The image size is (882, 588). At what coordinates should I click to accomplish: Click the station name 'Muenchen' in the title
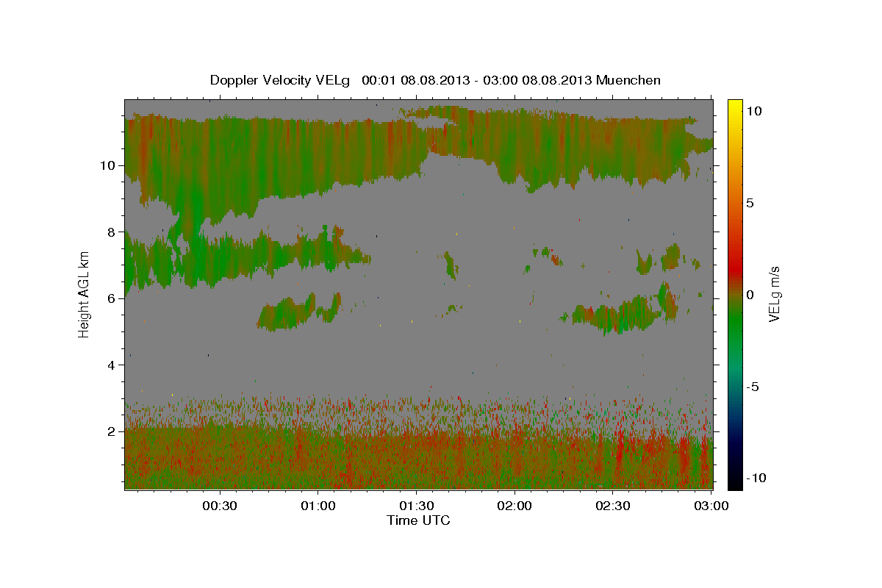628,80
